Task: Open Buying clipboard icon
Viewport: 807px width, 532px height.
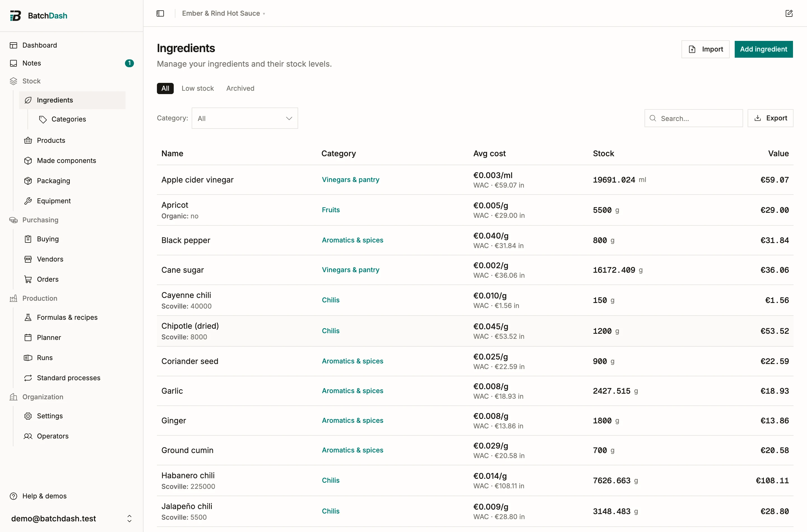Action: pyautogui.click(x=28, y=239)
